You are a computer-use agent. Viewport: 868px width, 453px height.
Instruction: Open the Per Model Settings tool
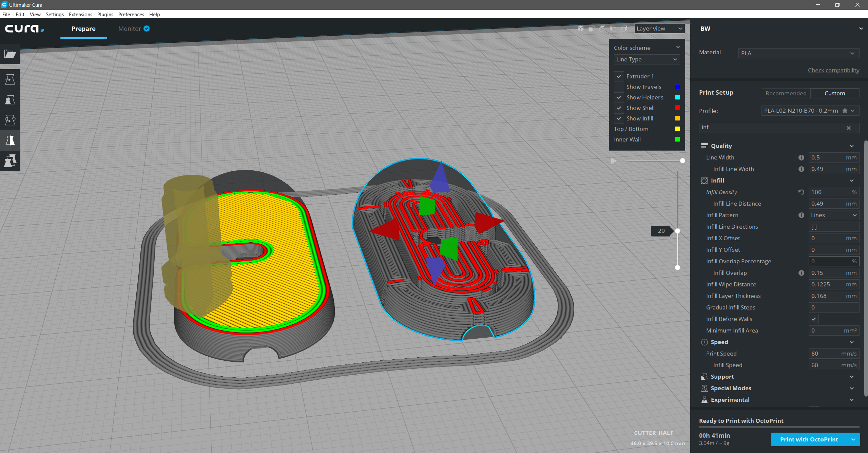coord(10,161)
